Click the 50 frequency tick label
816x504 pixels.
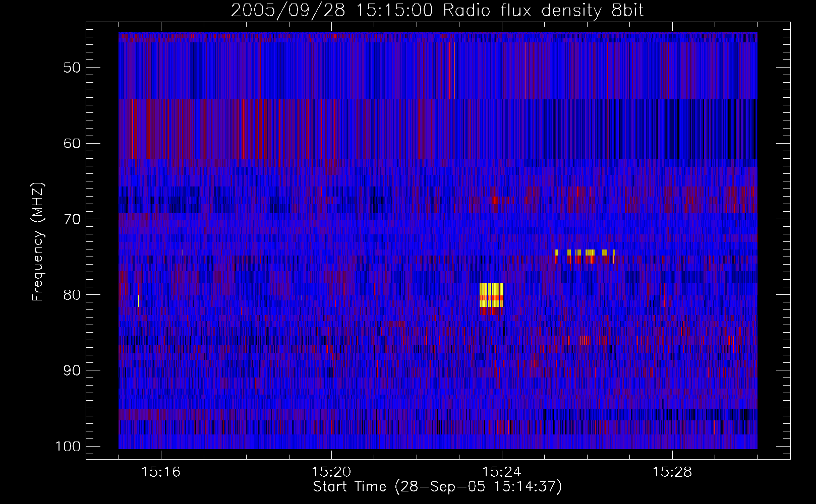click(72, 68)
